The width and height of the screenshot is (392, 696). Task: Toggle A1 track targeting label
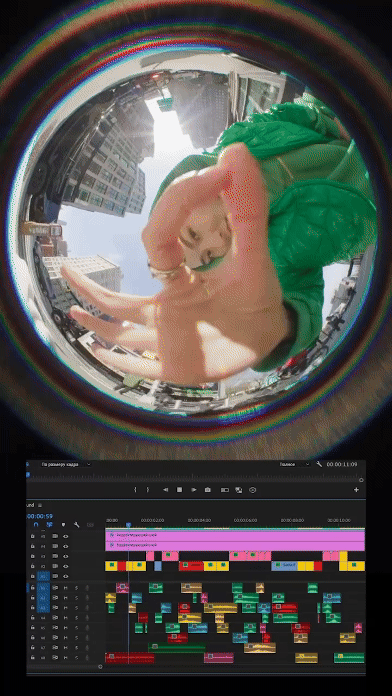(44, 588)
